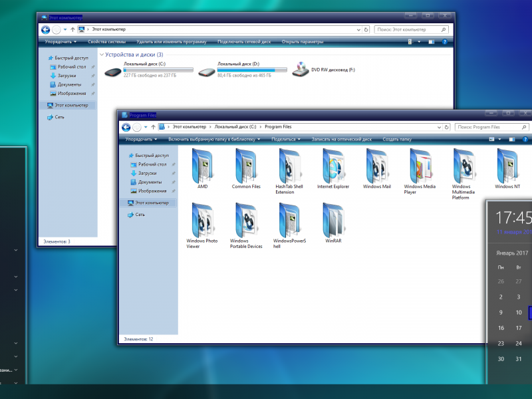Select the Common Files folder
This screenshot has height=399, width=532.
[246, 169]
